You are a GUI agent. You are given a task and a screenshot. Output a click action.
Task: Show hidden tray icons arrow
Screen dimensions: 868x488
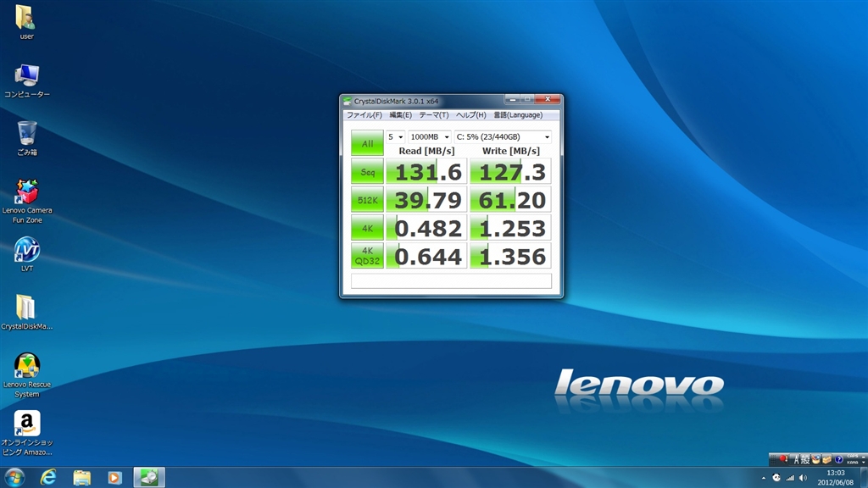tap(764, 478)
